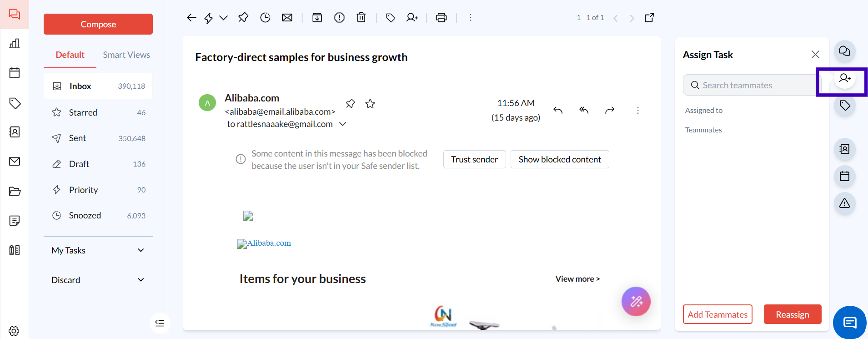Switch to Smart Views tab
The image size is (868, 339).
126,55
